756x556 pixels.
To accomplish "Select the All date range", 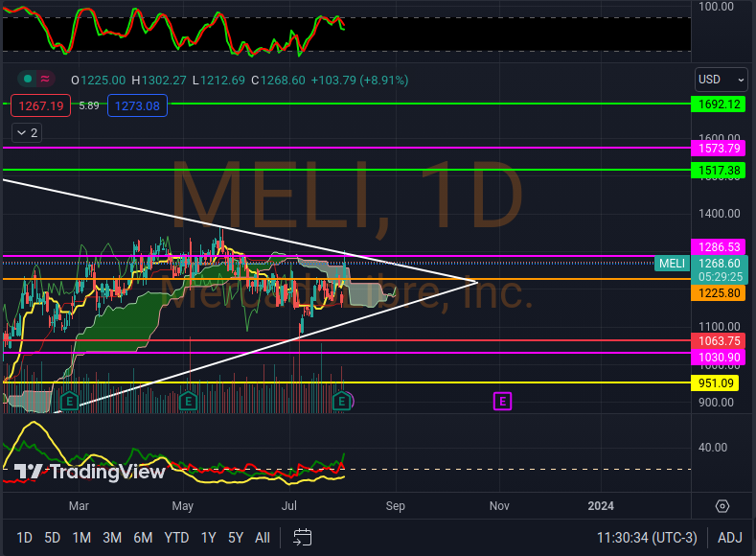I will tap(262, 537).
